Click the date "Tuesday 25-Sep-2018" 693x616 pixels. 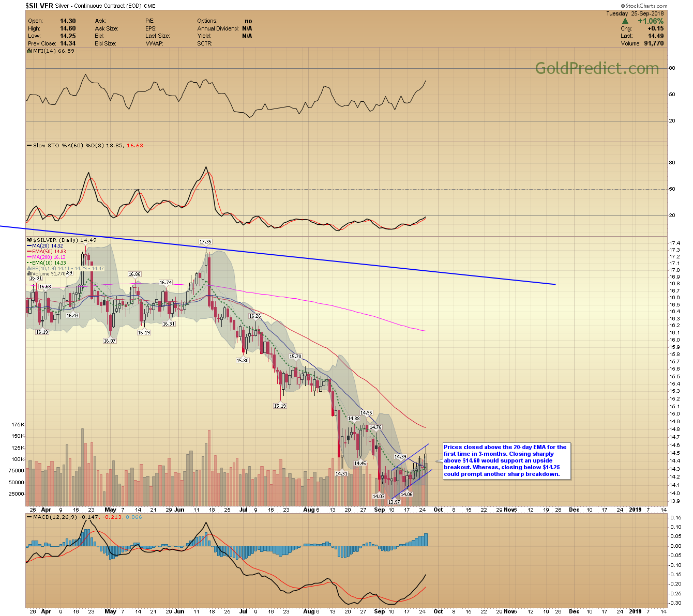coord(635,13)
